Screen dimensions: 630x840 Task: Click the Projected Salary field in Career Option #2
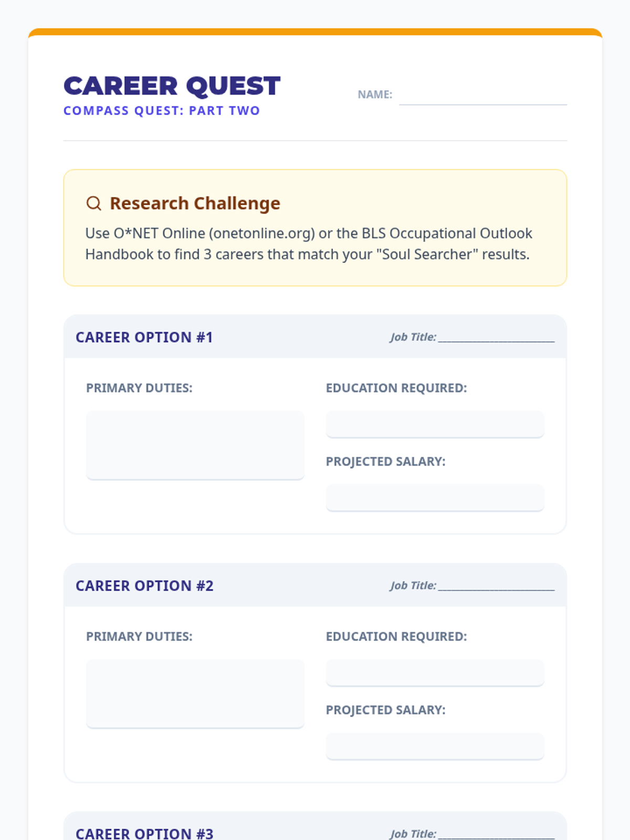[435, 745]
